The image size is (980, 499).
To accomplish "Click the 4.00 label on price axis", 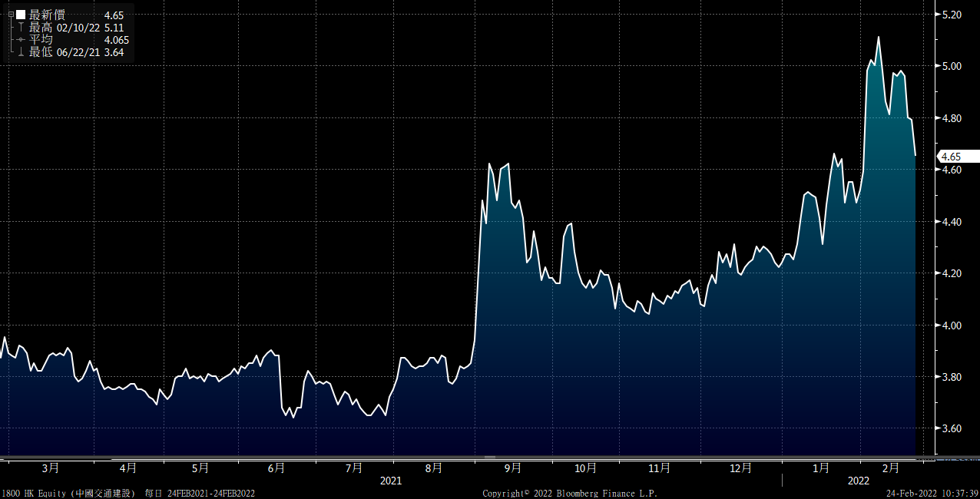I will (x=951, y=326).
